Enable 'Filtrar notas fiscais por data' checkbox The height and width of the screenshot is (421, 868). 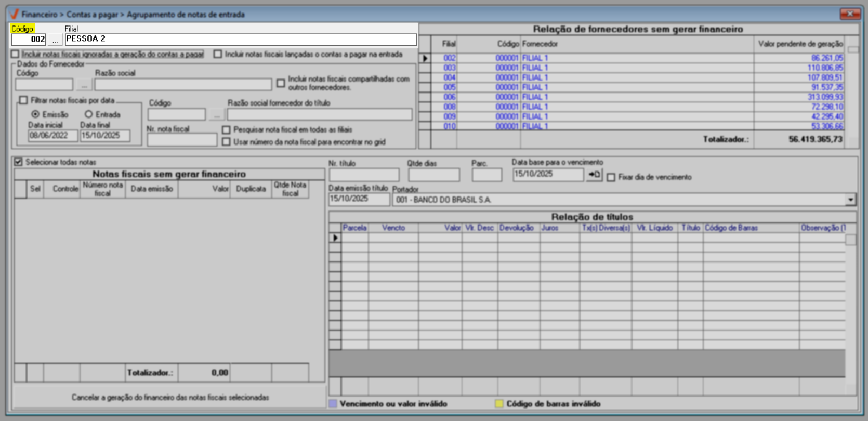coord(23,100)
